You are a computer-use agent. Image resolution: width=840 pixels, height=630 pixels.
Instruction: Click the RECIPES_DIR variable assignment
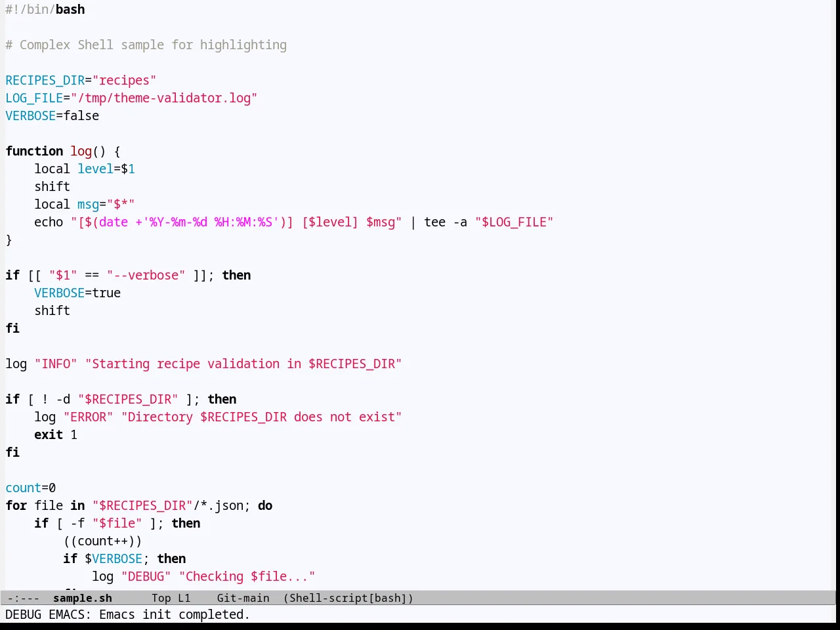pyautogui.click(x=81, y=80)
